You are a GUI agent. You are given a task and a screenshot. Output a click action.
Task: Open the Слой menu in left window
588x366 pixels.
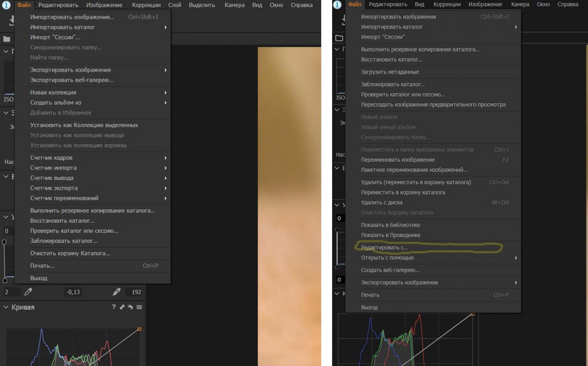(x=175, y=5)
